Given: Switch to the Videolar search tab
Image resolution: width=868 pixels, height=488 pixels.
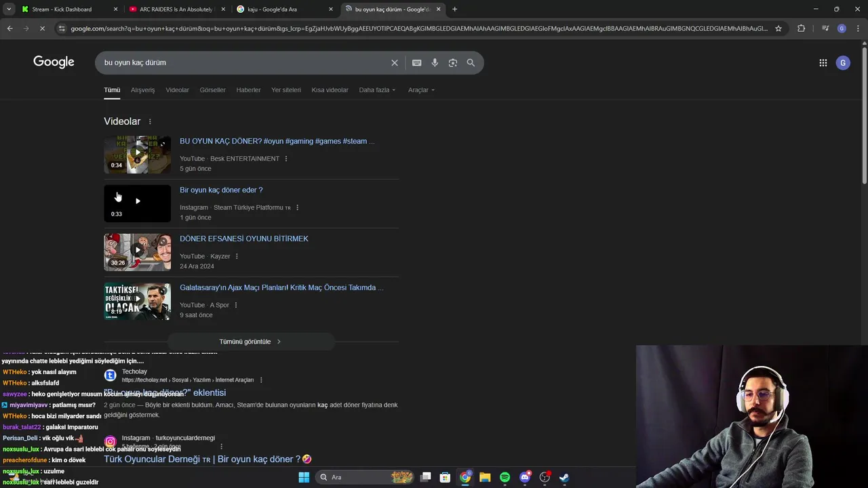Looking at the screenshot, I should pos(178,90).
